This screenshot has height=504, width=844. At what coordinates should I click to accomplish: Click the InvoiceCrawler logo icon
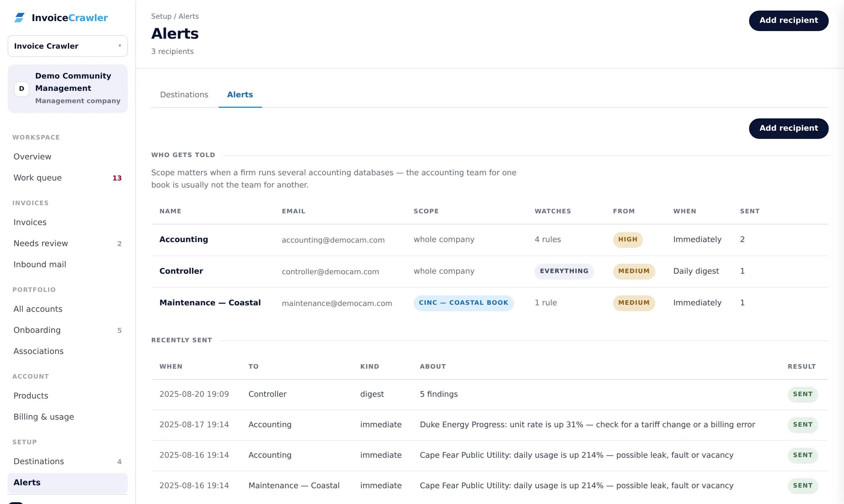click(x=19, y=18)
